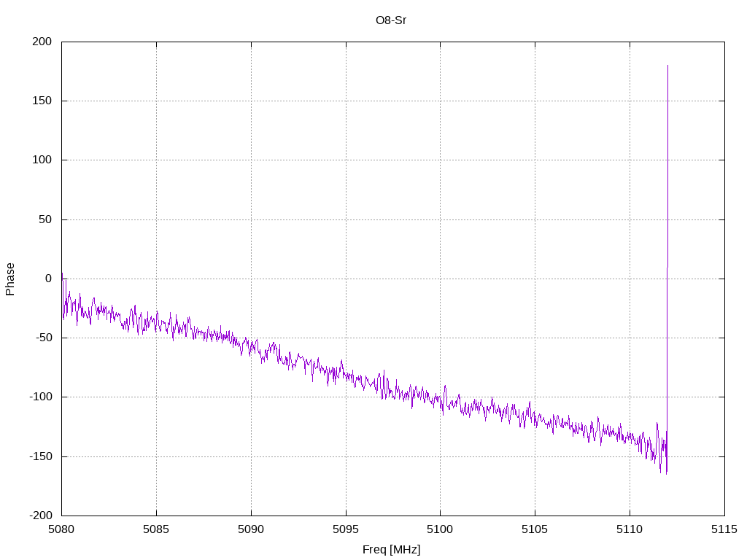Select the 200 y-axis tick label
The height and width of the screenshot is (560, 747).
(x=42, y=42)
